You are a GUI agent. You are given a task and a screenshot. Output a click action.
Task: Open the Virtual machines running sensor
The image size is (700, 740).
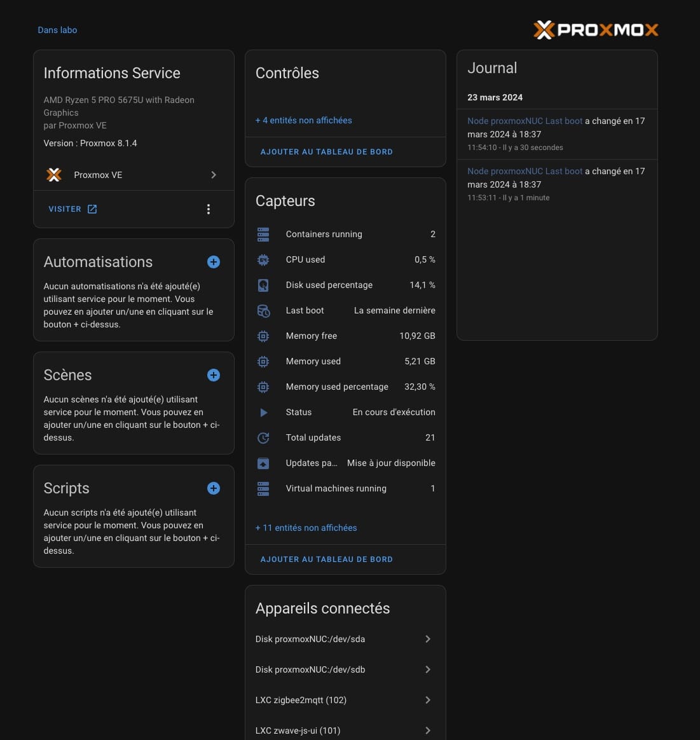345,489
